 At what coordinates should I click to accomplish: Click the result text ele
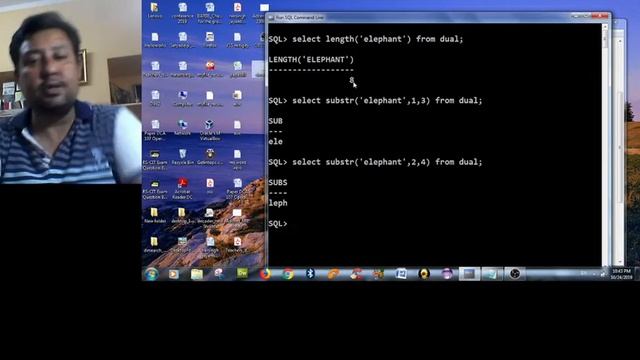(x=276, y=142)
